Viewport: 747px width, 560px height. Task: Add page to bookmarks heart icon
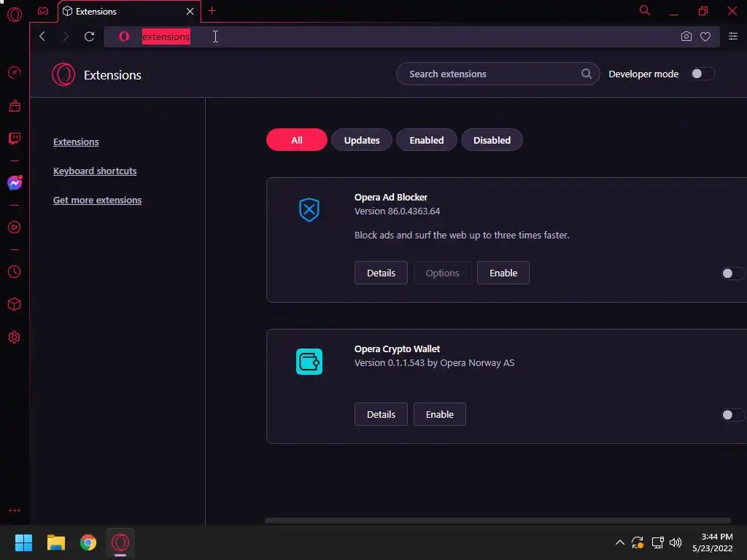tap(705, 36)
